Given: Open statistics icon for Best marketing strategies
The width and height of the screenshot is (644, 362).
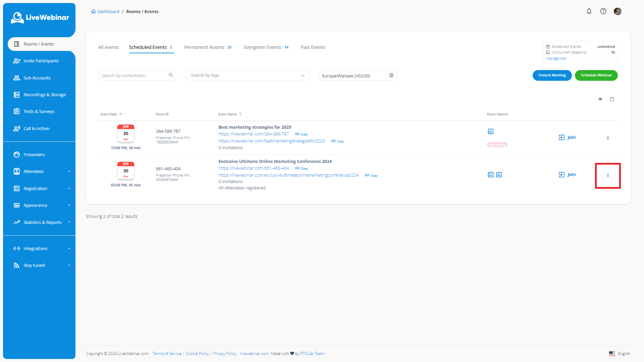Looking at the screenshot, I should coord(491,131).
